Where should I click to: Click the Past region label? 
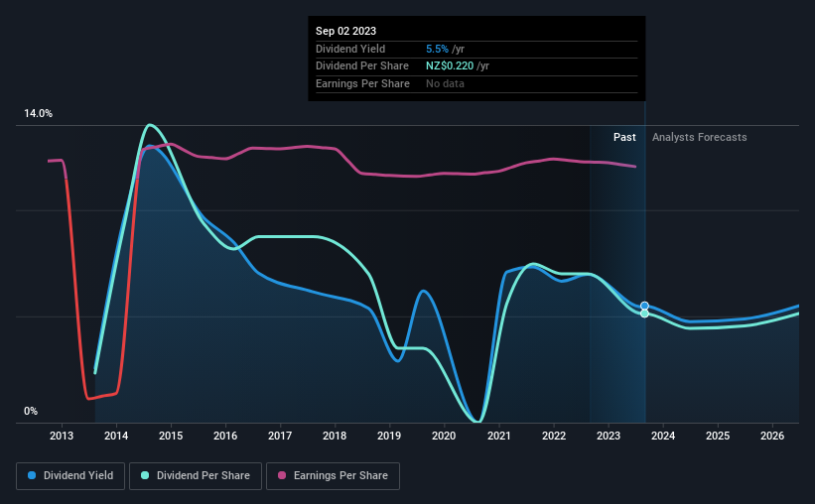pos(624,137)
